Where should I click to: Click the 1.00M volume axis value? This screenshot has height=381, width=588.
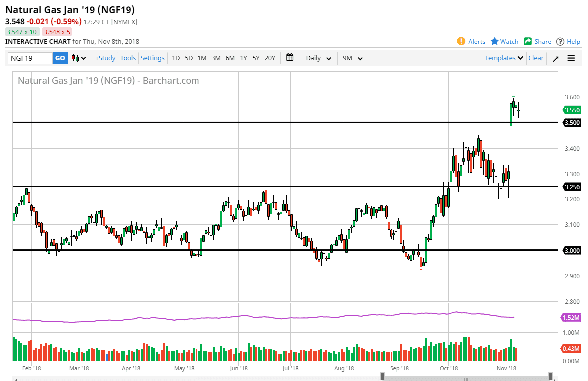click(x=571, y=333)
